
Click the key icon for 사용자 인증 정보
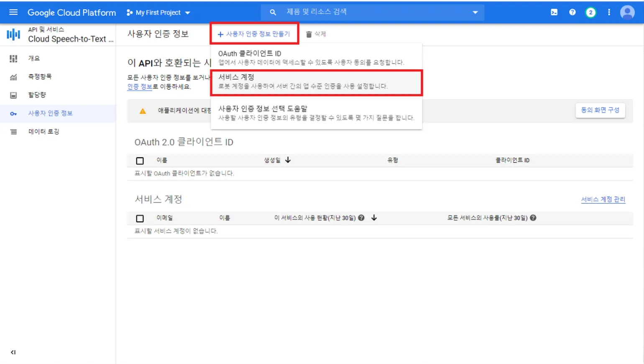point(13,113)
